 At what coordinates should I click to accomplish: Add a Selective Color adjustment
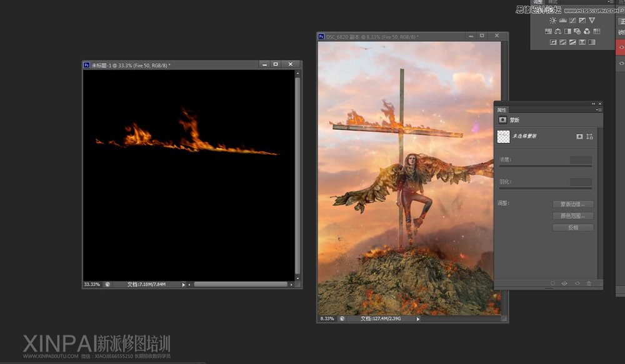click(x=582, y=42)
